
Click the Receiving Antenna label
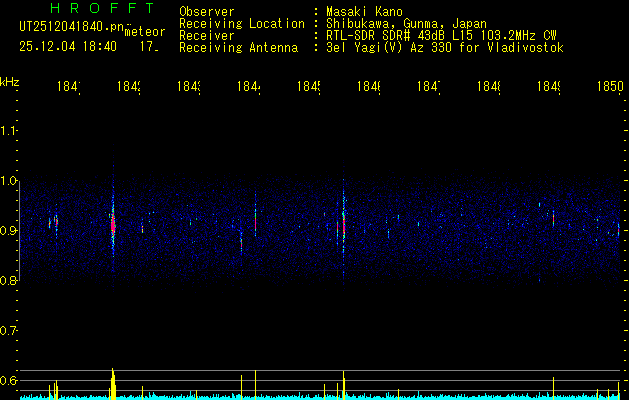[239, 48]
